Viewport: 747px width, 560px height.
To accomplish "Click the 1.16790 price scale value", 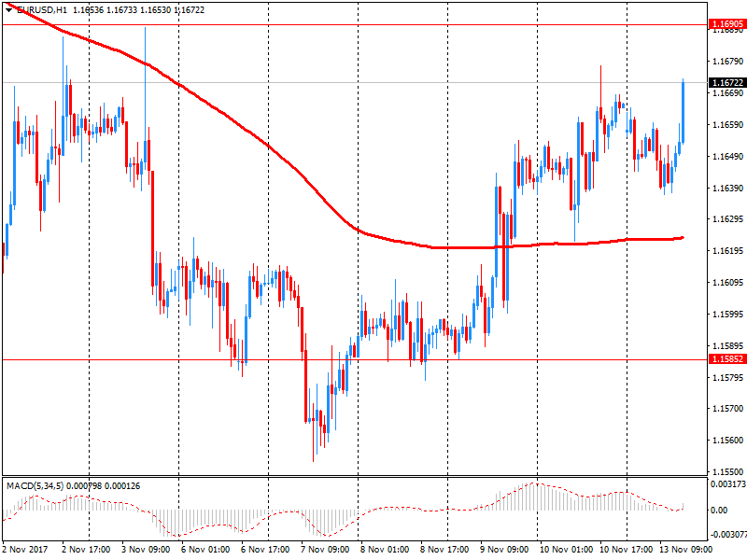I will [727, 62].
